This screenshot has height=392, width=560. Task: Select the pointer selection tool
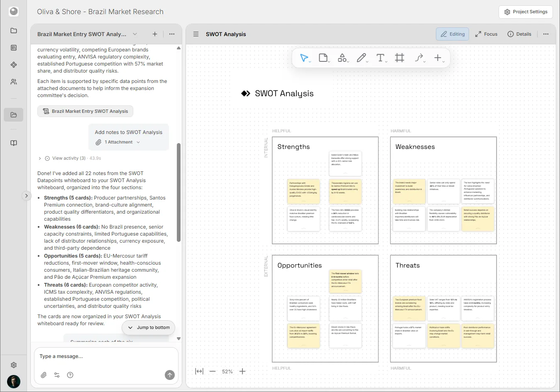click(x=304, y=58)
